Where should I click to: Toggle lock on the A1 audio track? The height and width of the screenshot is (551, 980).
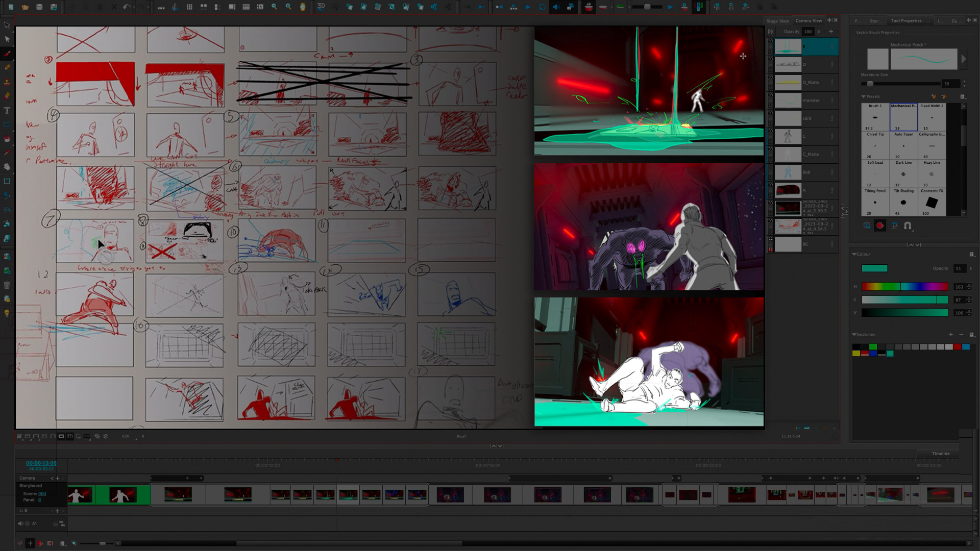click(55, 523)
